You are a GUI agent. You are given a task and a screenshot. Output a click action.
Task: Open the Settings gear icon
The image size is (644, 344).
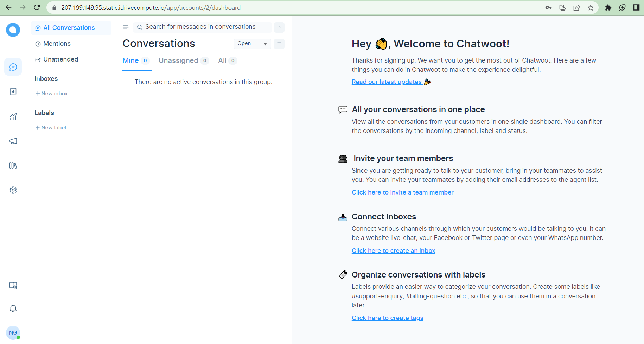[13, 190]
